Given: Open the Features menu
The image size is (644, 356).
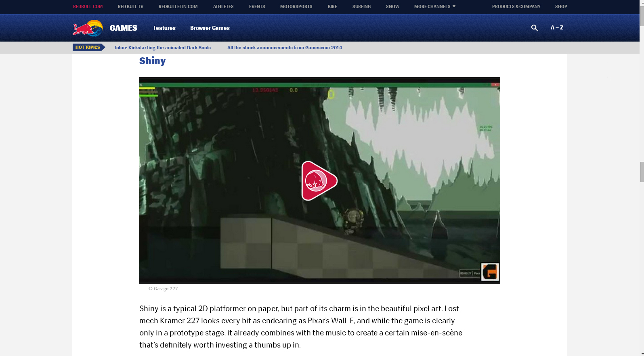Looking at the screenshot, I should click(164, 28).
